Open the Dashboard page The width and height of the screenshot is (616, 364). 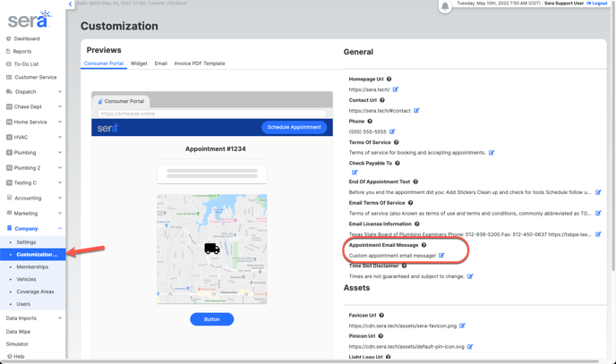(x=27, y=38)
